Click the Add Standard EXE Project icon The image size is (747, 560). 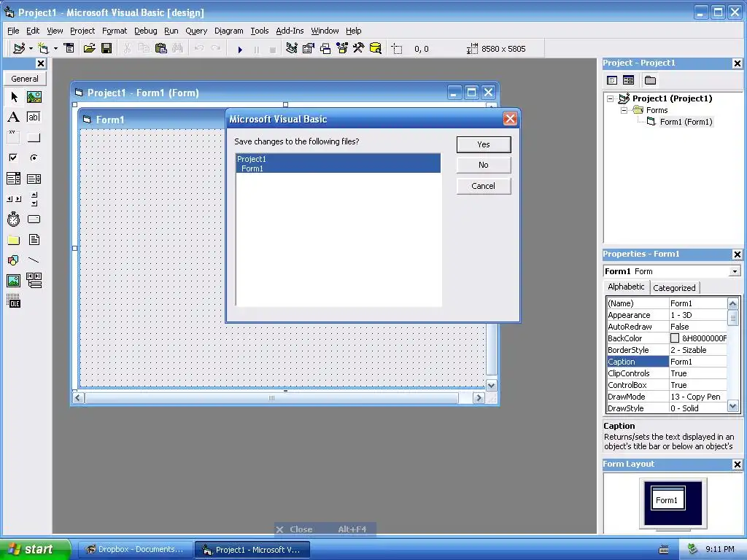[x=18, y=49]
